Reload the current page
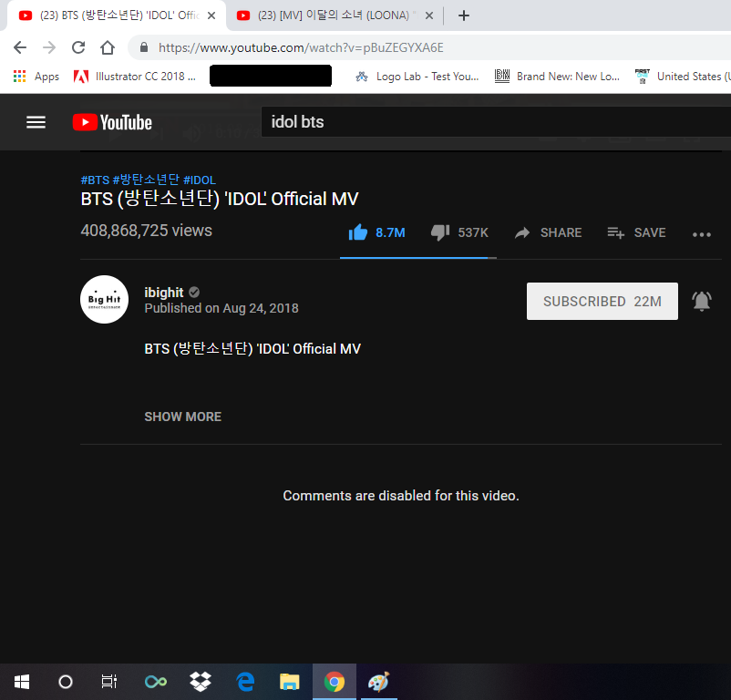The height and width of the screenshot is (700, 731). click(x=78, y=47)
